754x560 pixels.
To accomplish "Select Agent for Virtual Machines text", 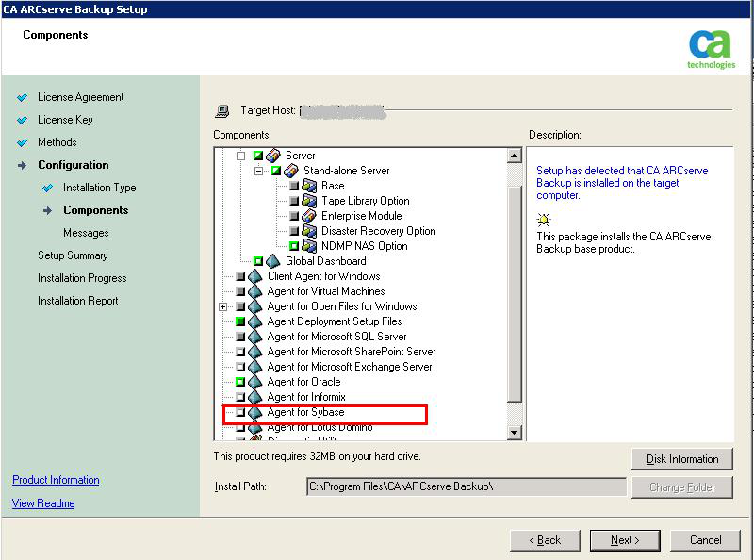I will (326, 291).
